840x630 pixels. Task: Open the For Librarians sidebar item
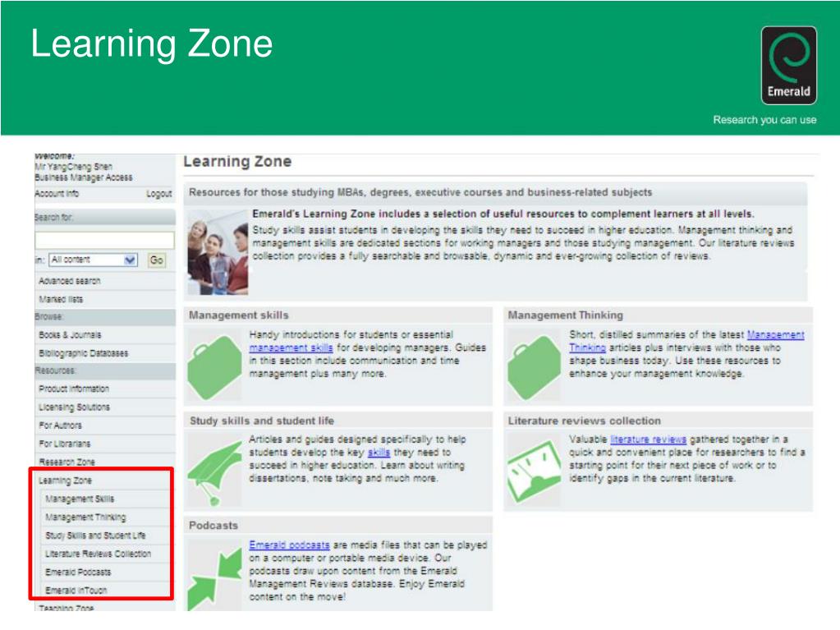[x=65, y=444]
